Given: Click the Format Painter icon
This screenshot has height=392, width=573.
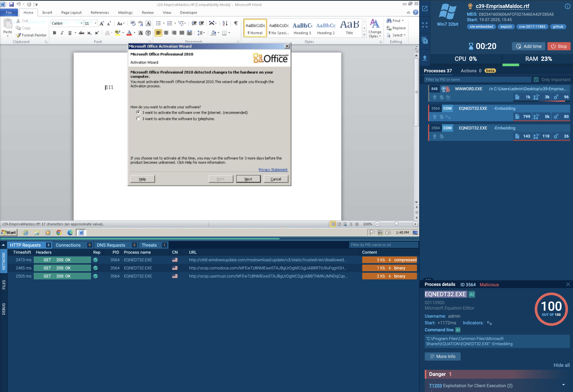Looking at the screenshot, I should [x=19, y=35].
